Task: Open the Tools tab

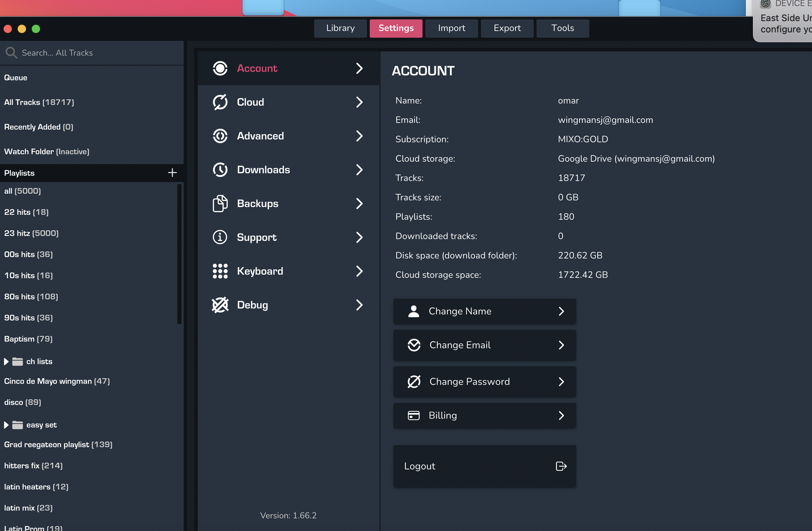Action: click(x=563, y=28)
